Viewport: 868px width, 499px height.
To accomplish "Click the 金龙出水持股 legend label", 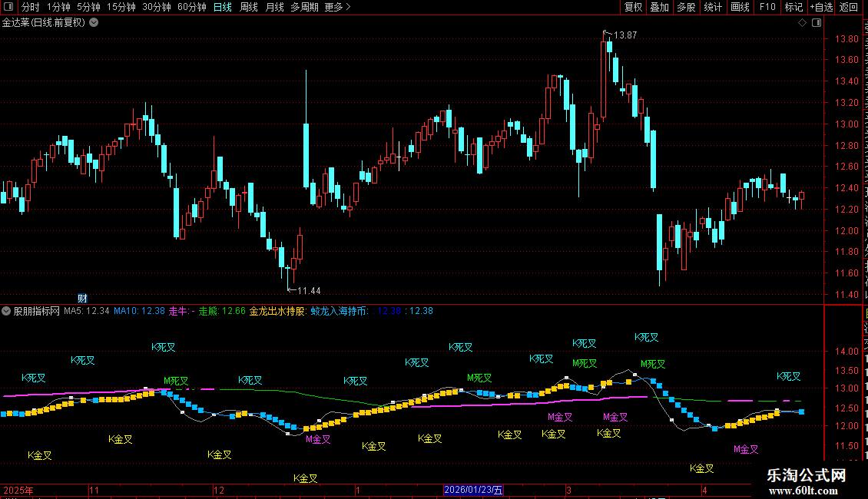I will 277,311.
